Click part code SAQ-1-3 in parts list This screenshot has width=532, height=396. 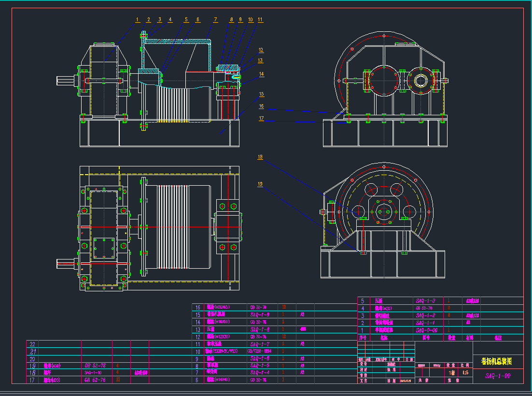425,300
